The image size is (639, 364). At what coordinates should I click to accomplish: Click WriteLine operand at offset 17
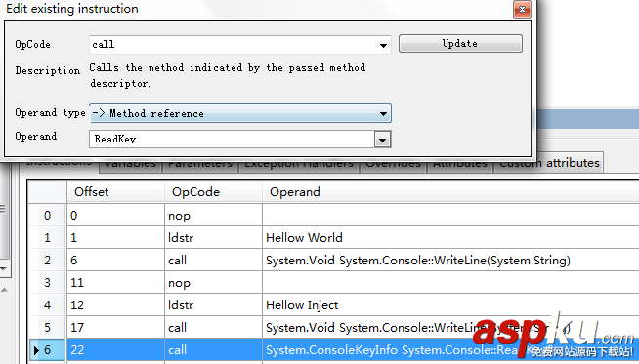pos(450,327)
